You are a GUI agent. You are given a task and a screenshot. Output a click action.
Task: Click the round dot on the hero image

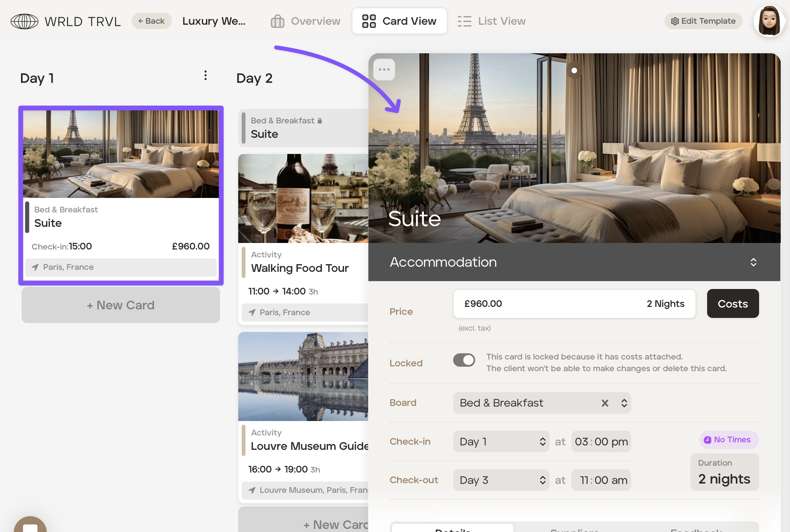(x=574, y=70)
